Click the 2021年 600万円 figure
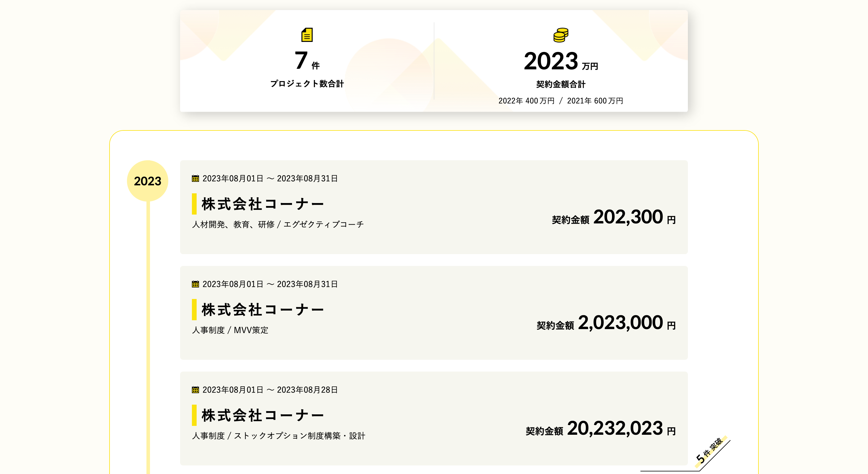This screenshot has height=474, width=868. click(x=595, y=101)
